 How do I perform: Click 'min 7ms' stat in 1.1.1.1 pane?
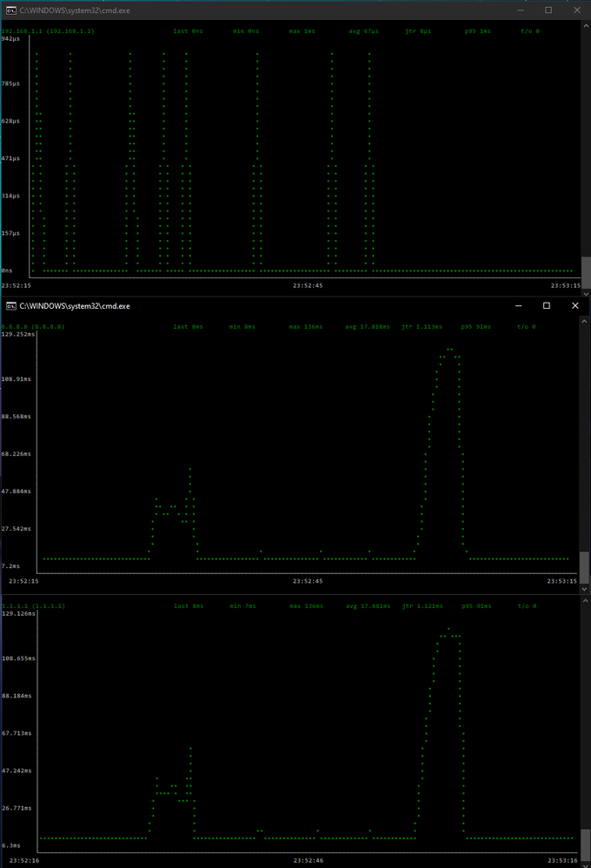click(x=243, y=606)
